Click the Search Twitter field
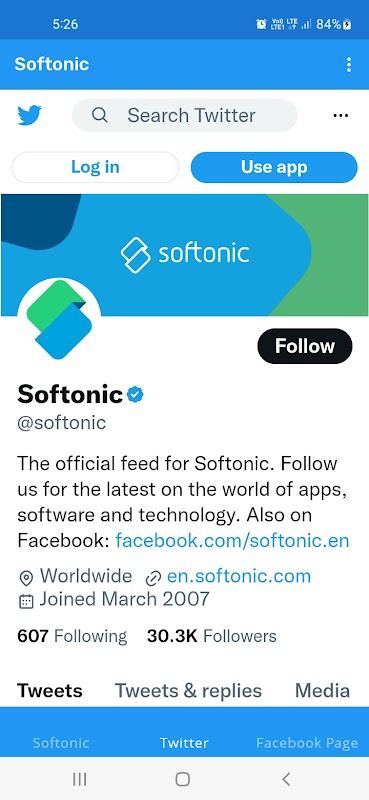The height and width of the screenshot is (800, 369). click(185, 115)
